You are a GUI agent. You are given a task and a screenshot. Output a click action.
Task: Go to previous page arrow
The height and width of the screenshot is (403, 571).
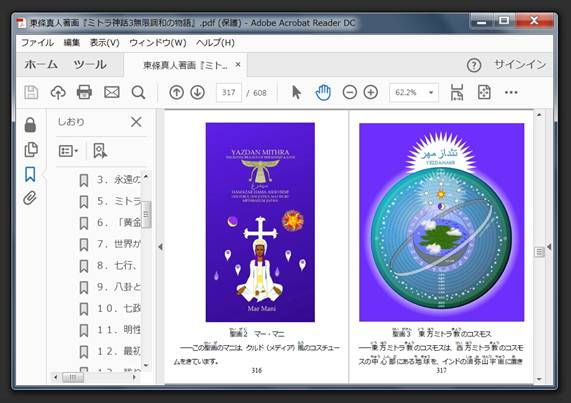tap(176, 92)
